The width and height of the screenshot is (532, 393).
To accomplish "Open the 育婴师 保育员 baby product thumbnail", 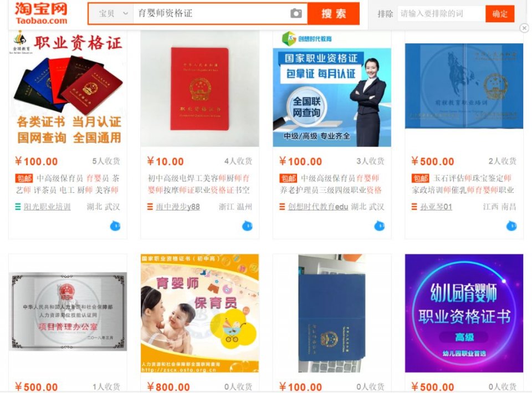I will coord(200,313).
